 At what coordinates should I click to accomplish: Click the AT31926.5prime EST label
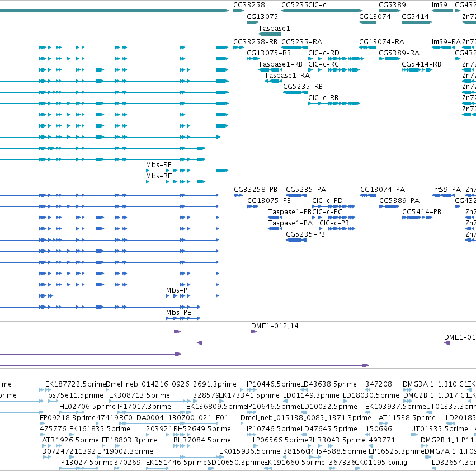pos(70,440)
